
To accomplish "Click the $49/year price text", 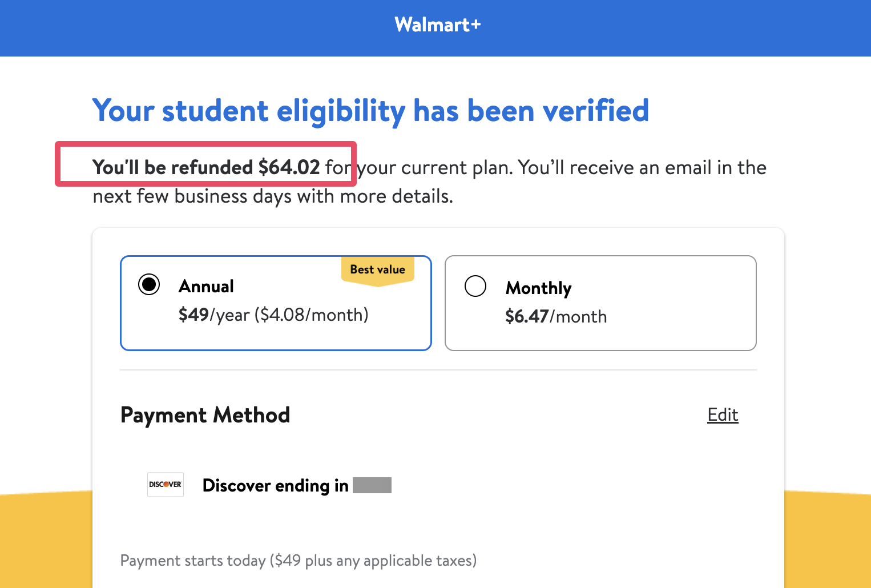I will [273, 315].
